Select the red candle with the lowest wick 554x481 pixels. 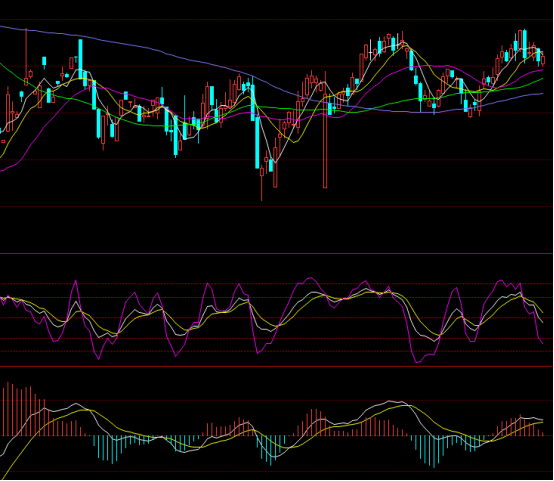pos(262,182)
